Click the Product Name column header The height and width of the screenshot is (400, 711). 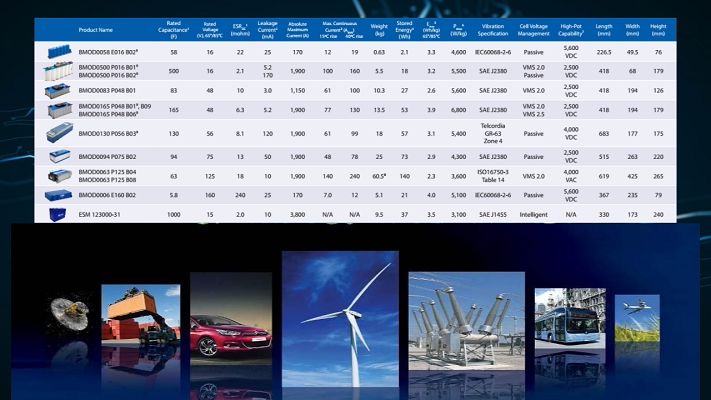pos(96,30)
